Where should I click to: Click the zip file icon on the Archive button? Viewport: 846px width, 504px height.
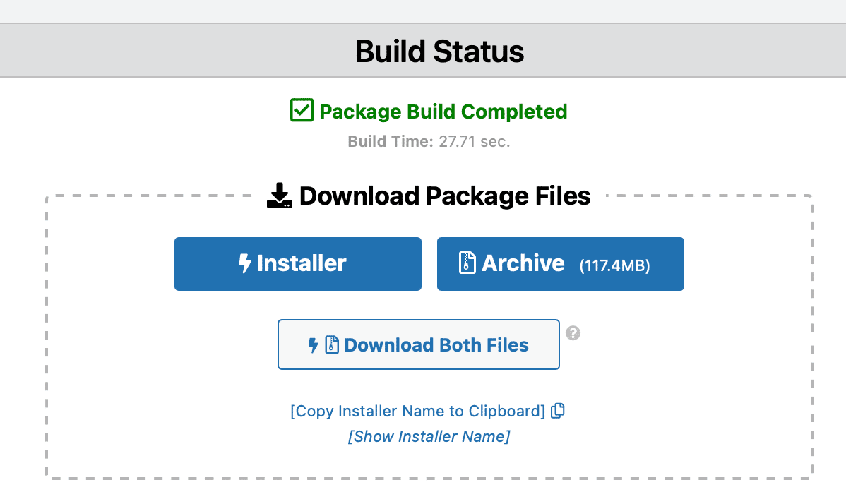pyautogui.click(x=467, y=263)
